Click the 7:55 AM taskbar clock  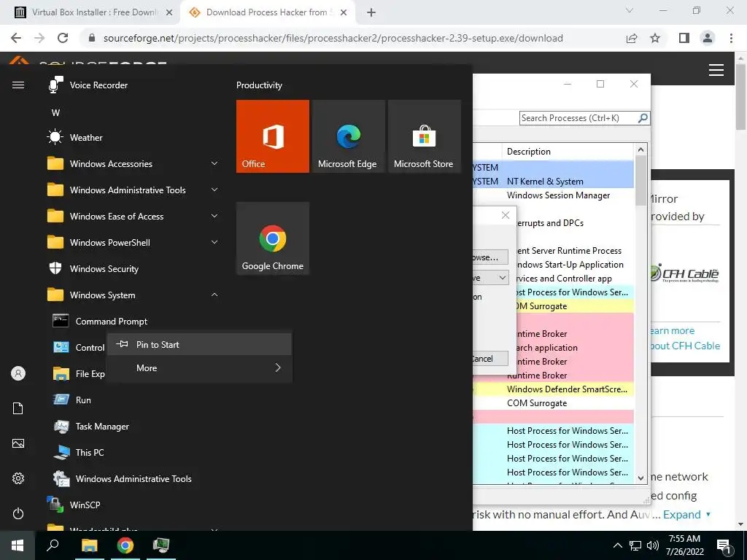pyautogui.click(x=684, y=545)
